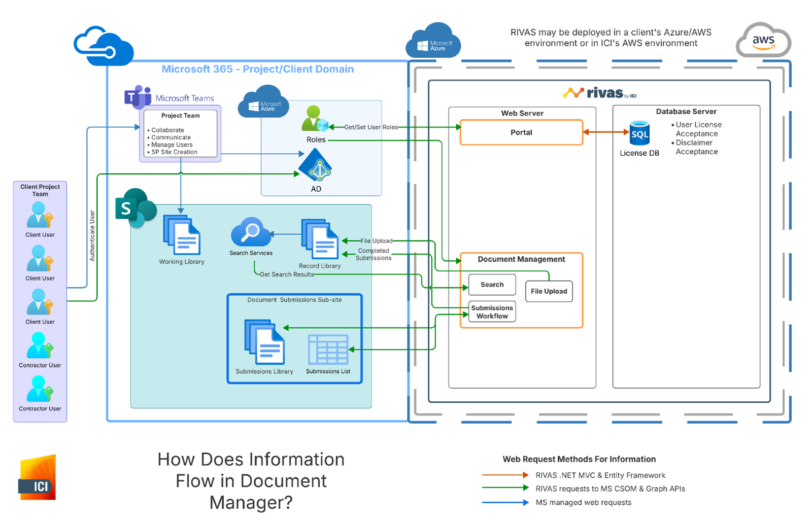Select the first Contractor User icon

tap(40, 346)
